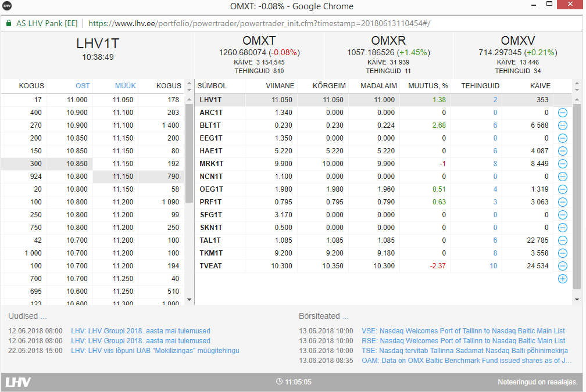Sort by KÄIVE column header
Viewport: 586px width, 392px height.
tap(540, 86)
